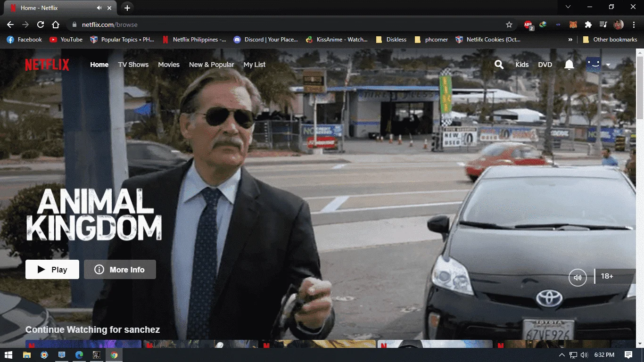The width and height of the screenshot is (644, 362).
Task: Play Animal Kingdom
Action: [52, 270]
